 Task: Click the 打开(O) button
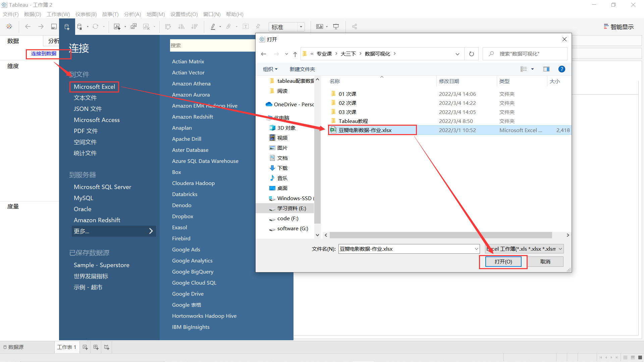pos(503,261)
